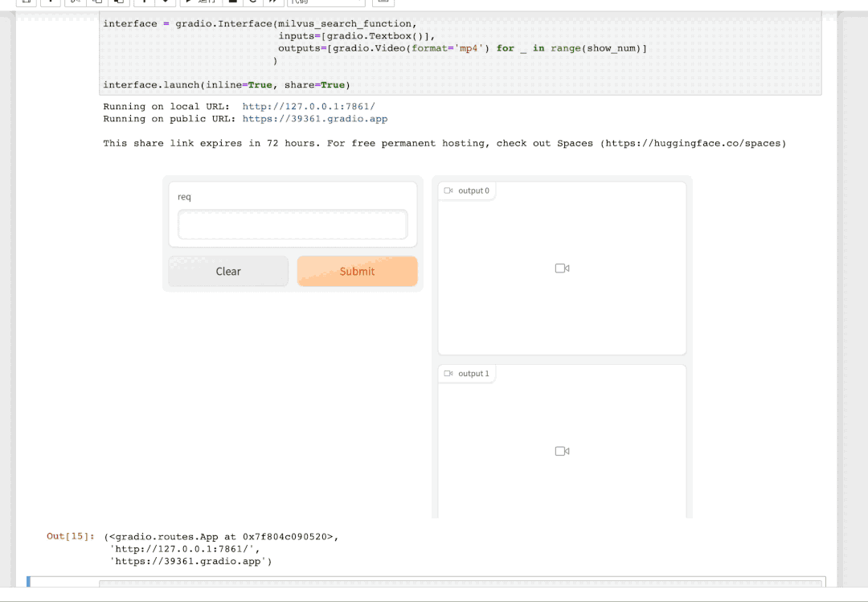Open the local URL 127.0.0.1:7861 link
Viewport: 868px width, 602px height.
pyautogui.click(x=309, y=107)
